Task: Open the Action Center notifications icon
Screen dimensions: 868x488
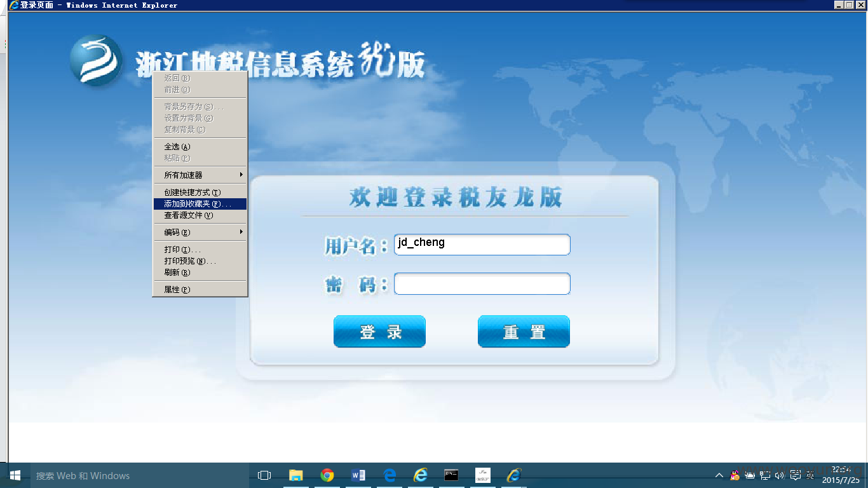Action: 795,475
